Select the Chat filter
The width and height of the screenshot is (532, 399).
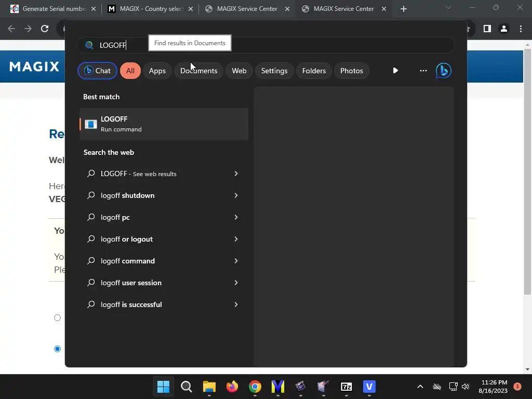(97, 71)
